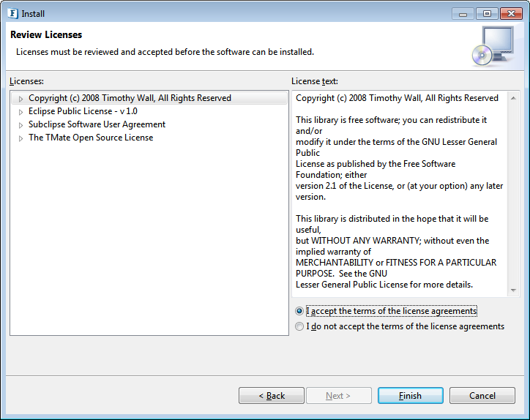530x420 pixels.
Task: Cancel the installation wizard
Action: (482, 395)
